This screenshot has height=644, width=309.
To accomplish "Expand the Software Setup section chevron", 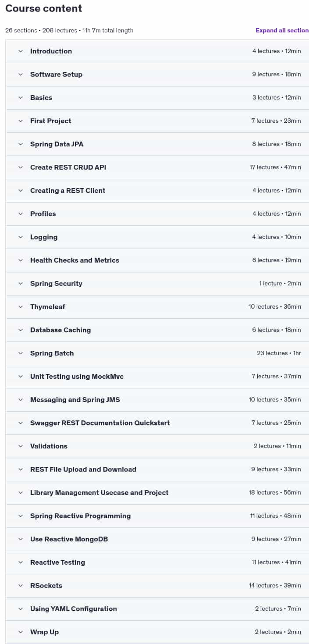I will [21, 75].
